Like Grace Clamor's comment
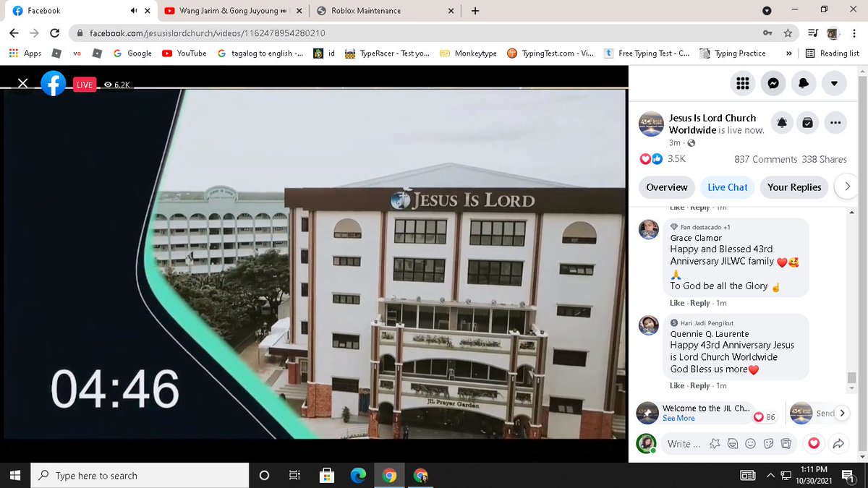The width and height of the screenshot is (868, 488). (x=677, y=303)
